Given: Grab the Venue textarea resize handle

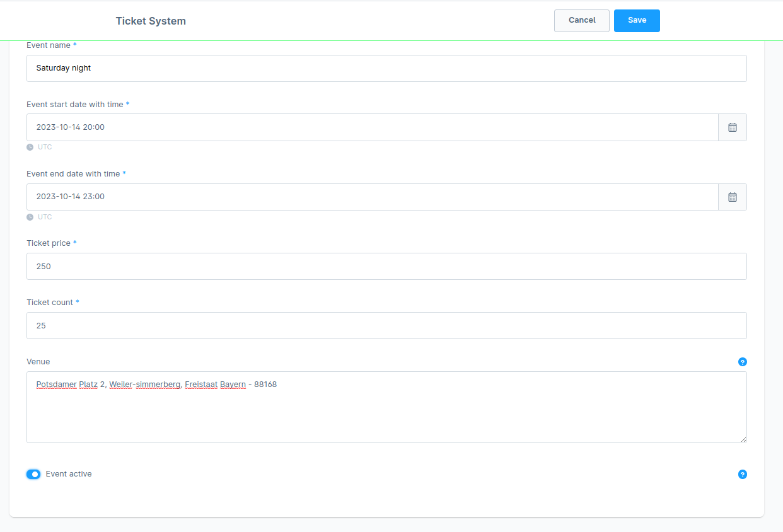Looking at the screenshot, I should [x=743, y=439].
